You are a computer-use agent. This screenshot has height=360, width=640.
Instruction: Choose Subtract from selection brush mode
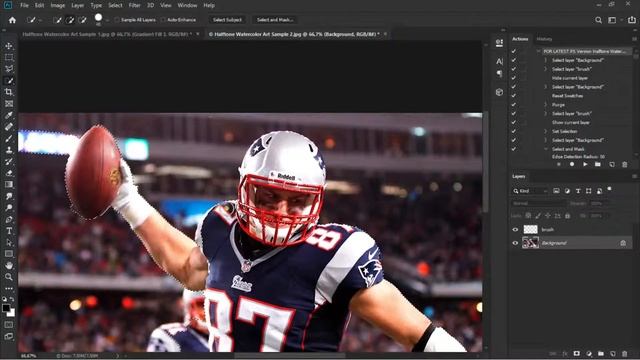click(82, 20)
